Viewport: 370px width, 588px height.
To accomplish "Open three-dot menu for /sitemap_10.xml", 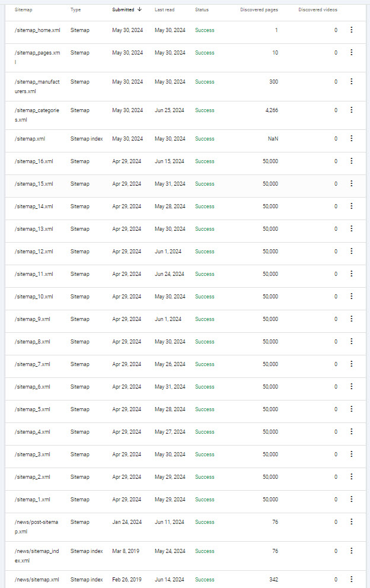I will pos(351,296).
